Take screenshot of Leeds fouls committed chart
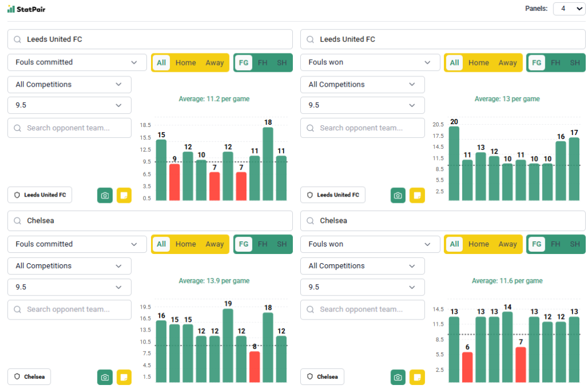The width and height of the screenshot is (588, 389). pos(105,195)
